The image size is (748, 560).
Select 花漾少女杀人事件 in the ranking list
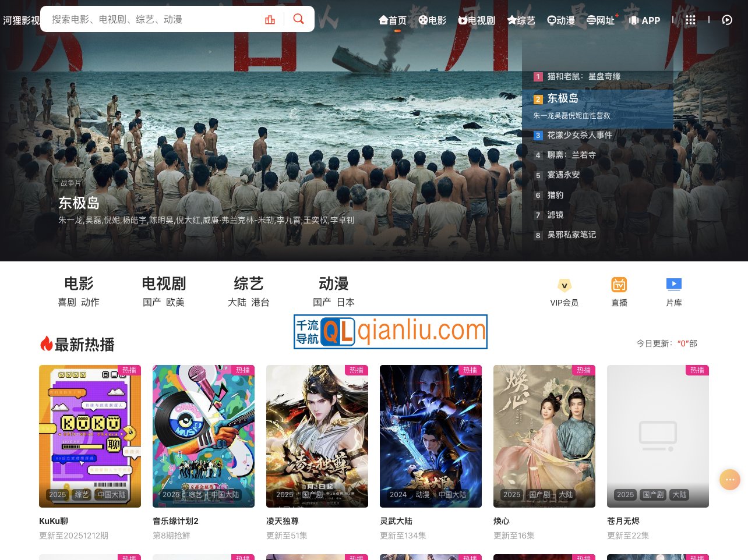[579, 135]
